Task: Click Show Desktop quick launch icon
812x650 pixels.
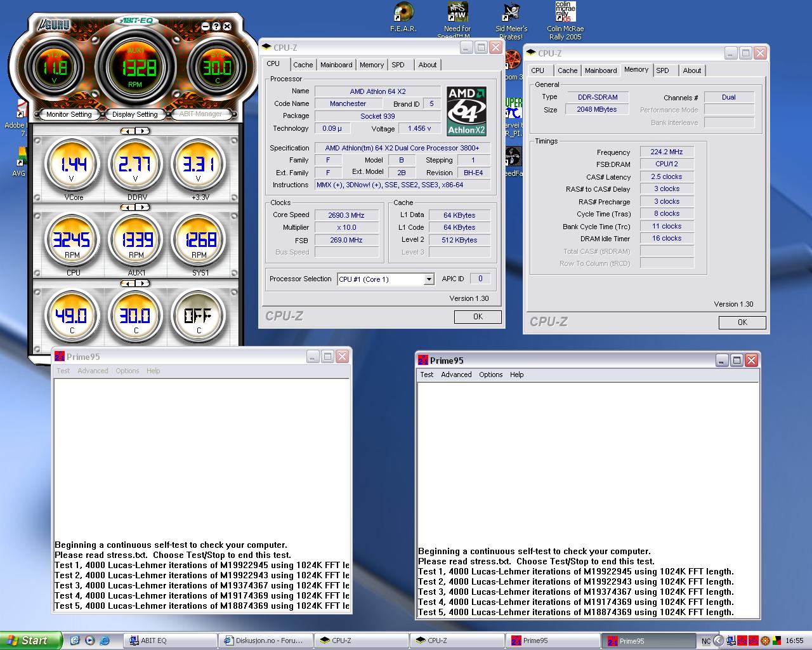Action: pyautogui.click(x=74, y=640)
